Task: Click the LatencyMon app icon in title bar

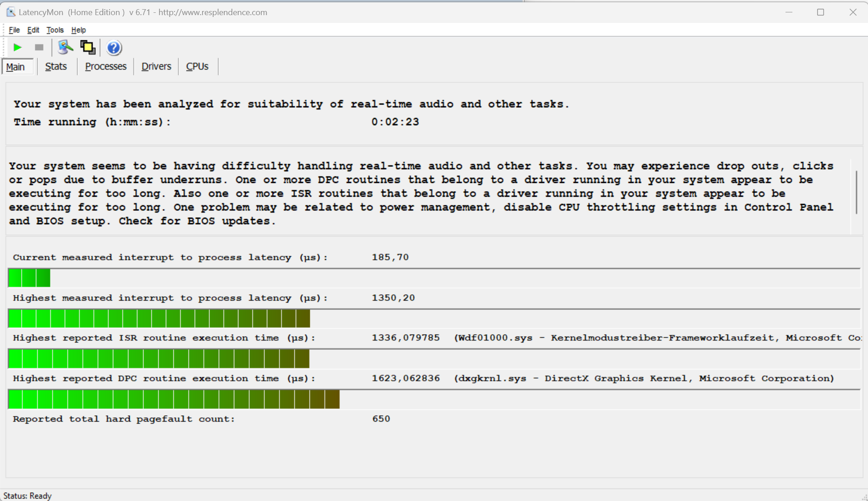Action: 10,12
